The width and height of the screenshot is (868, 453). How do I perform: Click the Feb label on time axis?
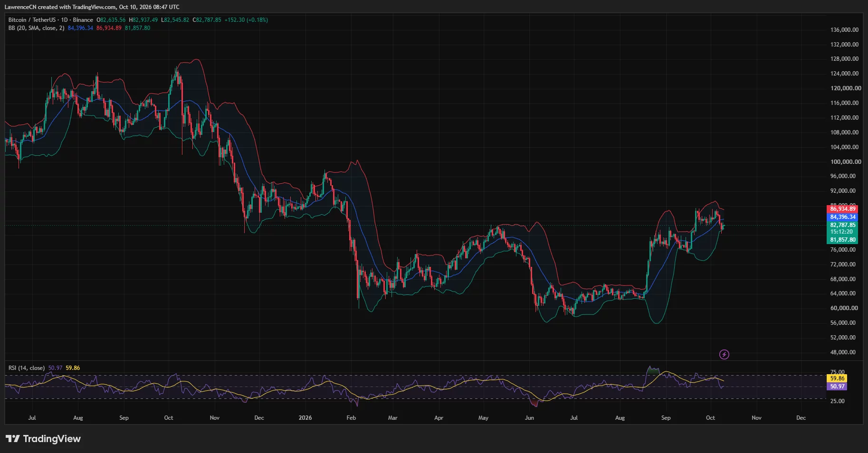351,418
